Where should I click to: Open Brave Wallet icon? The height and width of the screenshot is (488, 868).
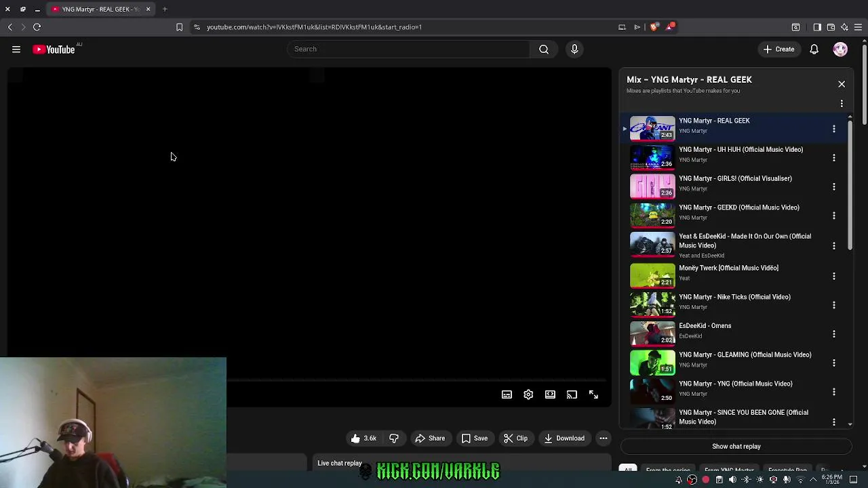[x=831, y=27]
